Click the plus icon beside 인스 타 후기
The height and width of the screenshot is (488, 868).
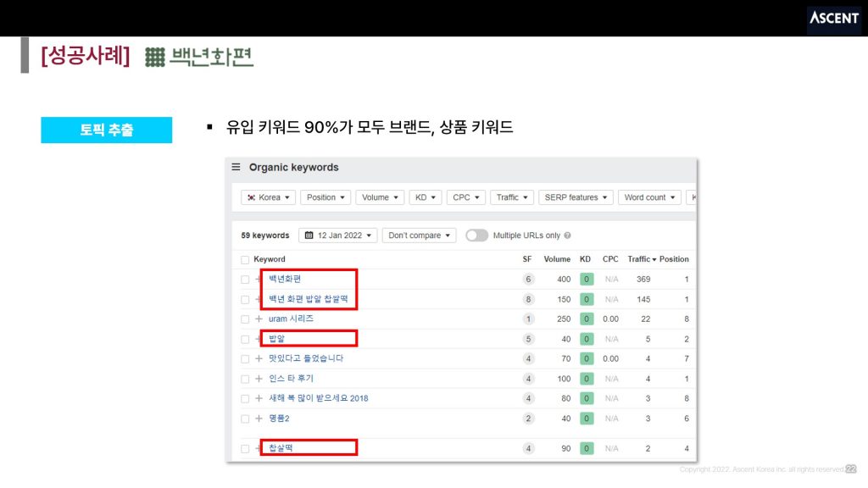(x=259, y=379)
